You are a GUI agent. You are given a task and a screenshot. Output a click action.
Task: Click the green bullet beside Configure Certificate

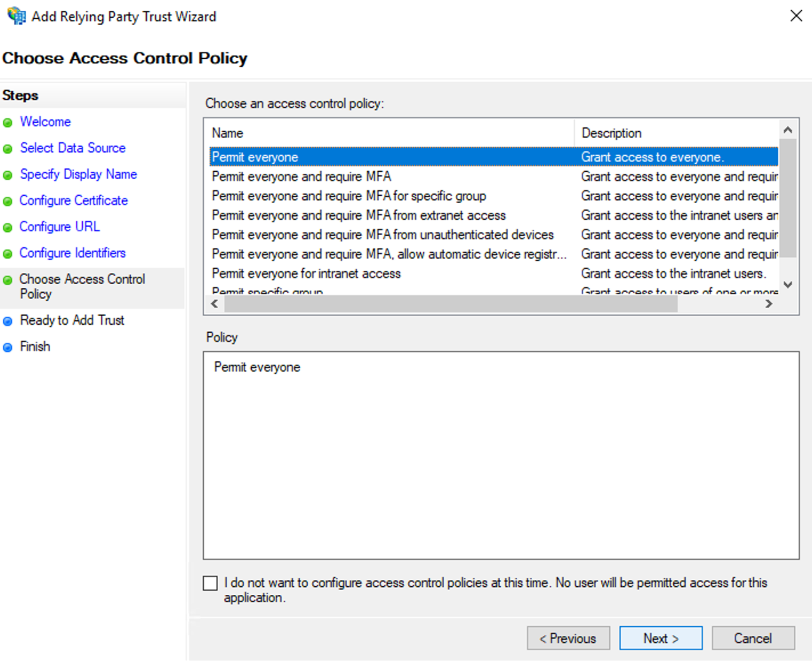[8, 201]
